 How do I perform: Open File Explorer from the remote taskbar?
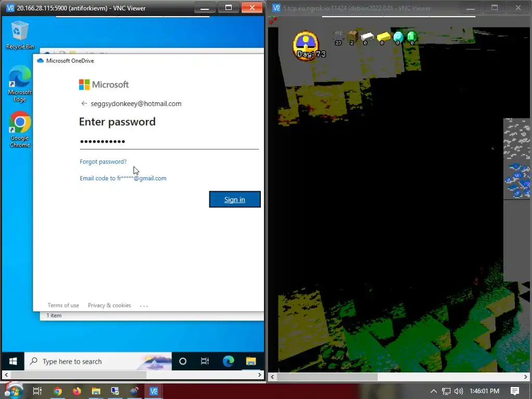pyautogui.click(x=251, y=362)
